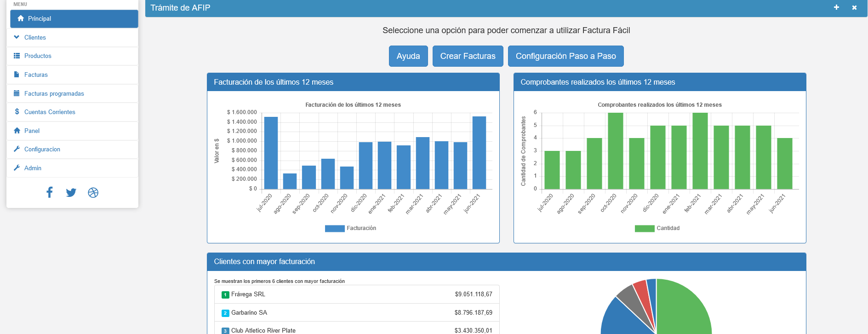Viewport: 868px width, 334px height.
Task: Click the jun-2021 blue billing bar
Action: [x=479, y=153]
